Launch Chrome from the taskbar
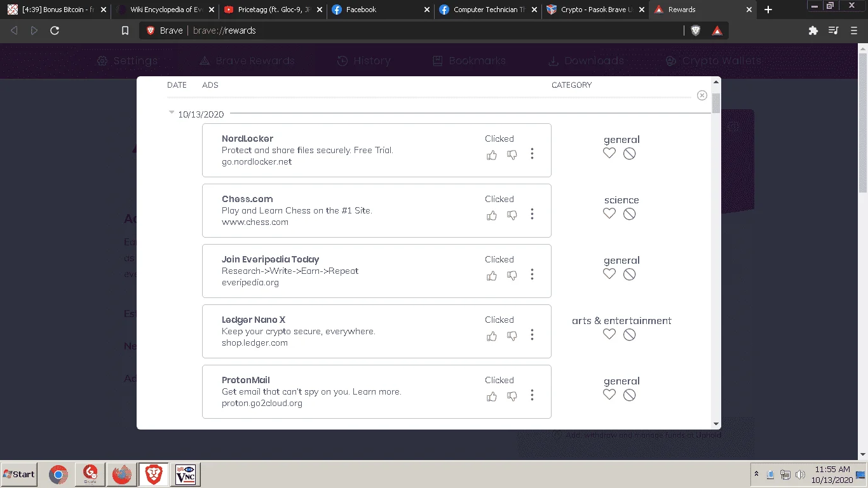This screenshot has width=868, height=488. pos(58,474)
